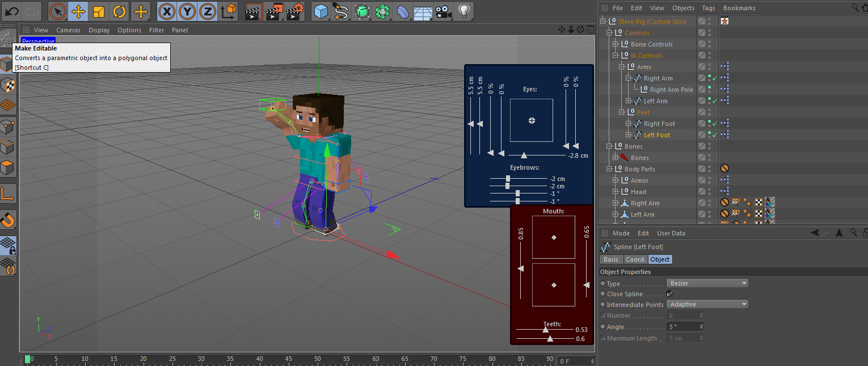
Task: Click the upper Teeth slider handle at 0.53
Action: point(546,329)
